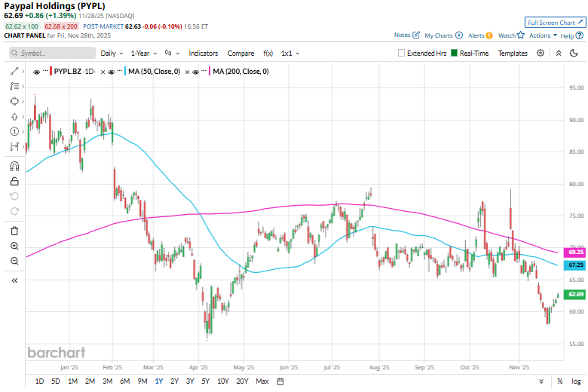Open chart settings gear icon
Image resolution: width=588 pixels, height=392 pixels.
541,53
